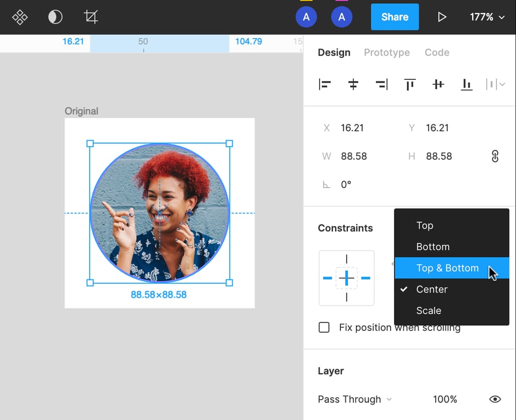Click the Align bottom icon
Image resolution: width=516 pixels, height=420 pixels.
(x=466, y=84)
